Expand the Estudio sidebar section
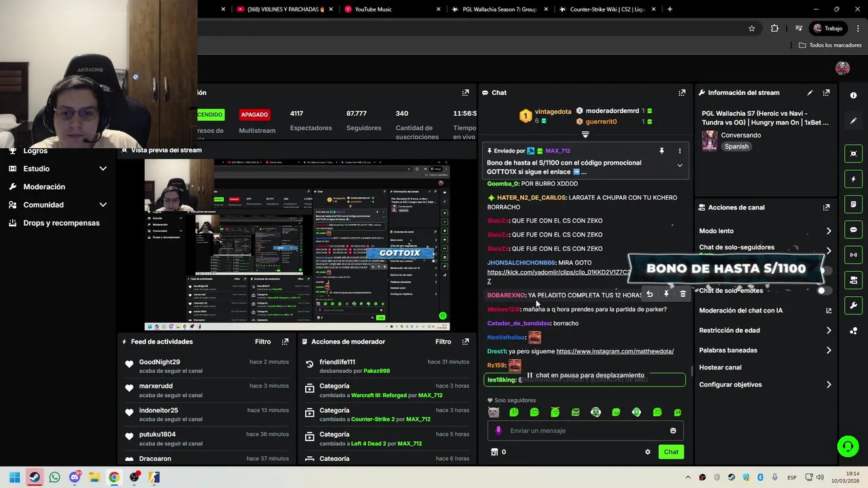Screen dimensions: 868x488 (x=103, y=169)
